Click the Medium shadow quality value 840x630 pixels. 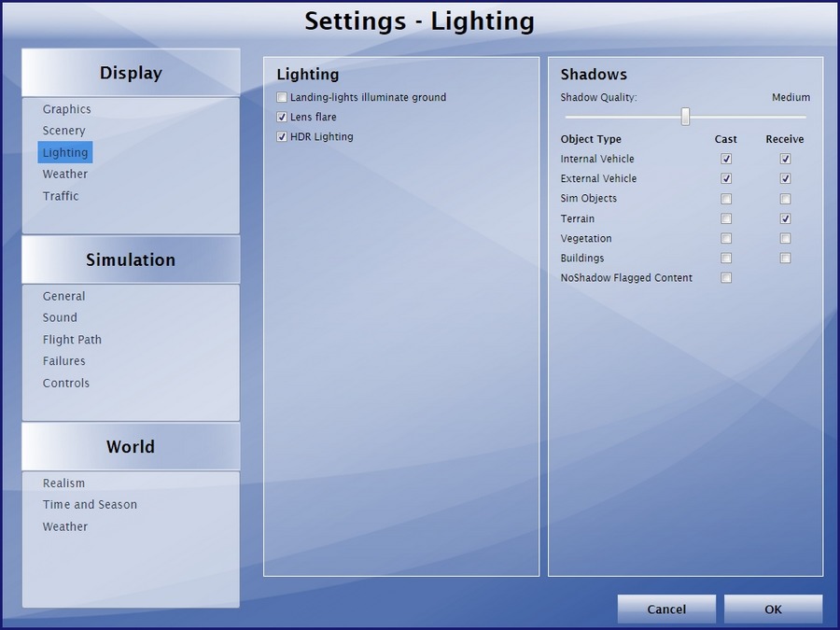791,97
